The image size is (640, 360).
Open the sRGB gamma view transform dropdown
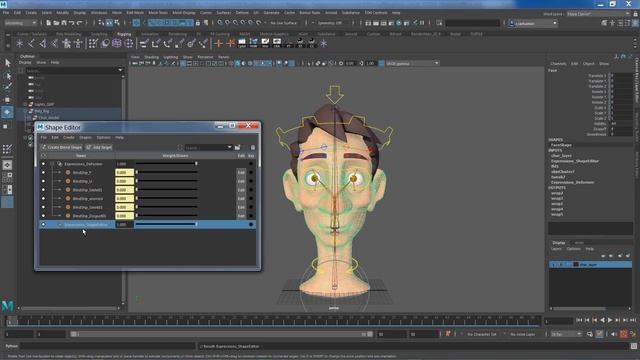click(x=412, y=63)
